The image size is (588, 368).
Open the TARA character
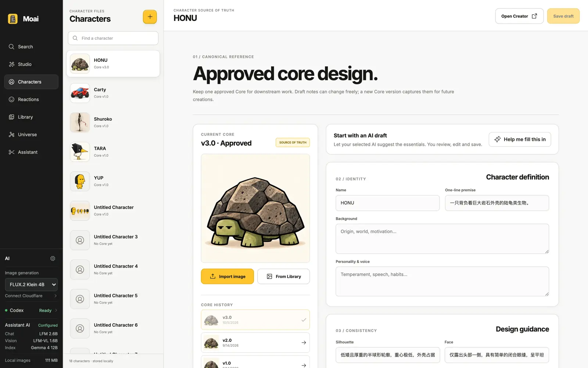pos(113,152)
